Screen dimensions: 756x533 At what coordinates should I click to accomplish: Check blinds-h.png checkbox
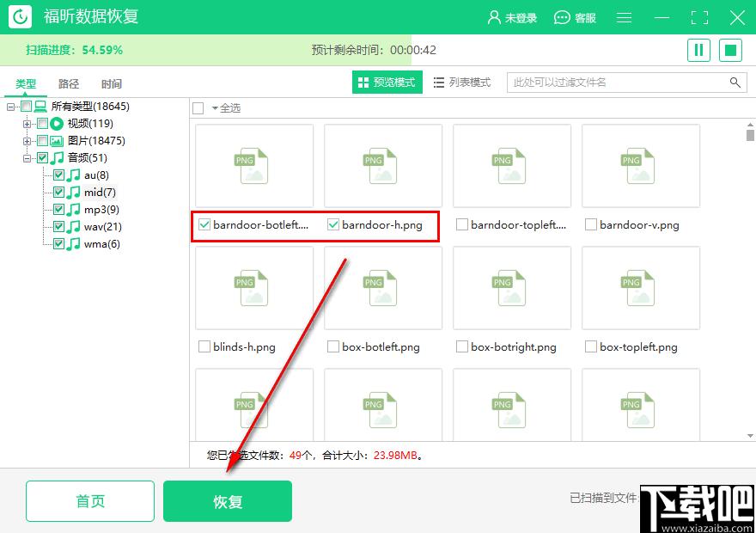204,346
